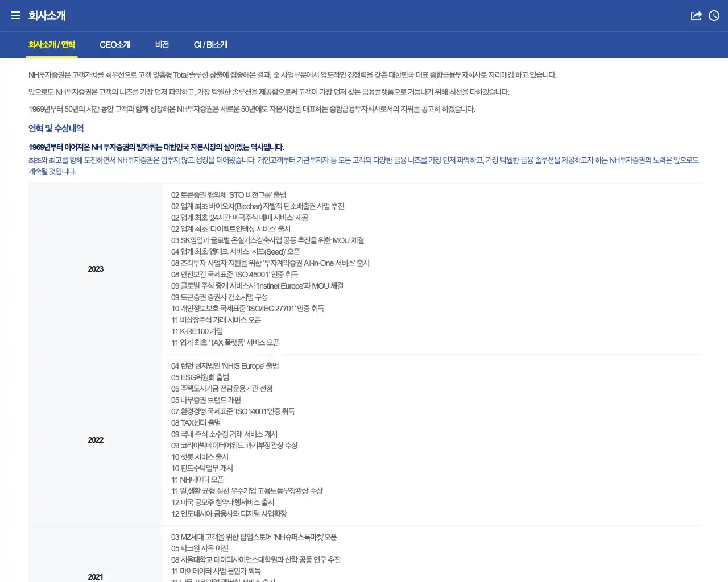728x582 pixels.
Task: Click '12 인도네시아 금융사와 디지털 사업확장' entry
Action: pos(229,514)
